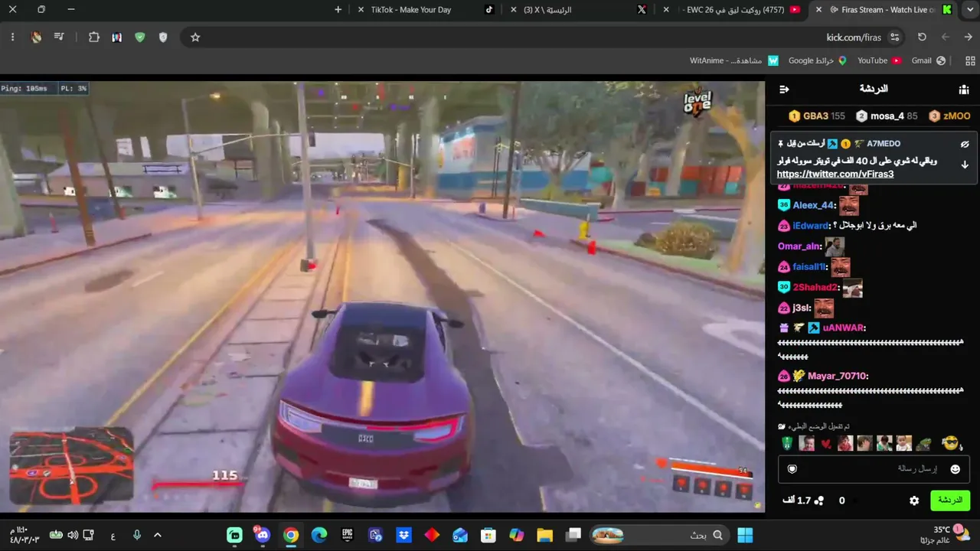The width and height of the screenshot is (980, 551).
Task: Open the YouTube bookmark
Action: tap(879, 60)
